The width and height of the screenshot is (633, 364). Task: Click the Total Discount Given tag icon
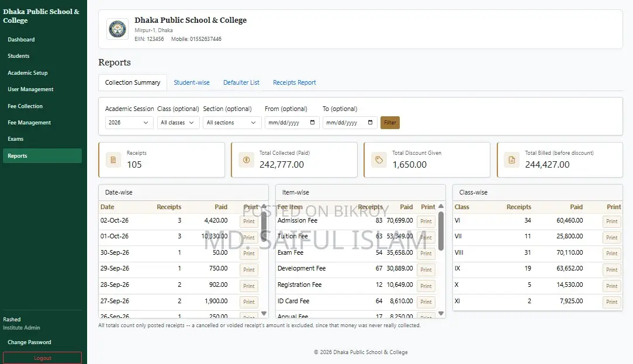point(379,160)
